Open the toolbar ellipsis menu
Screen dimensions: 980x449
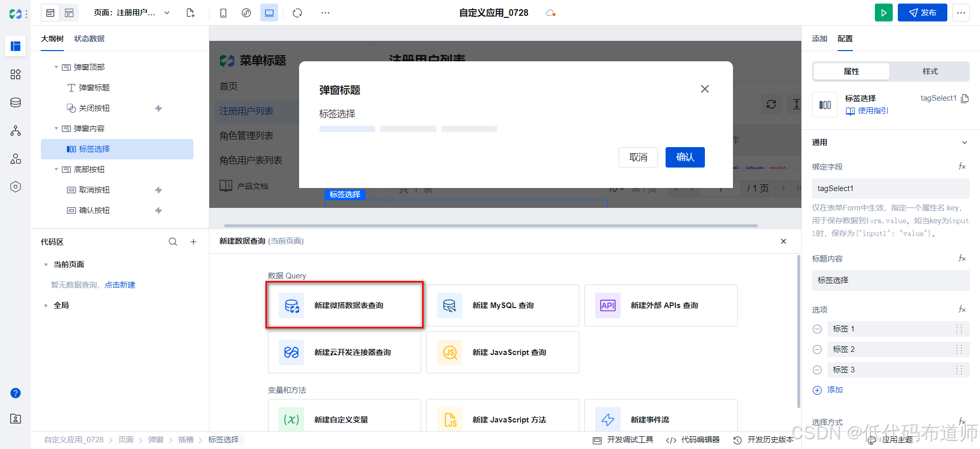[326, 13]
